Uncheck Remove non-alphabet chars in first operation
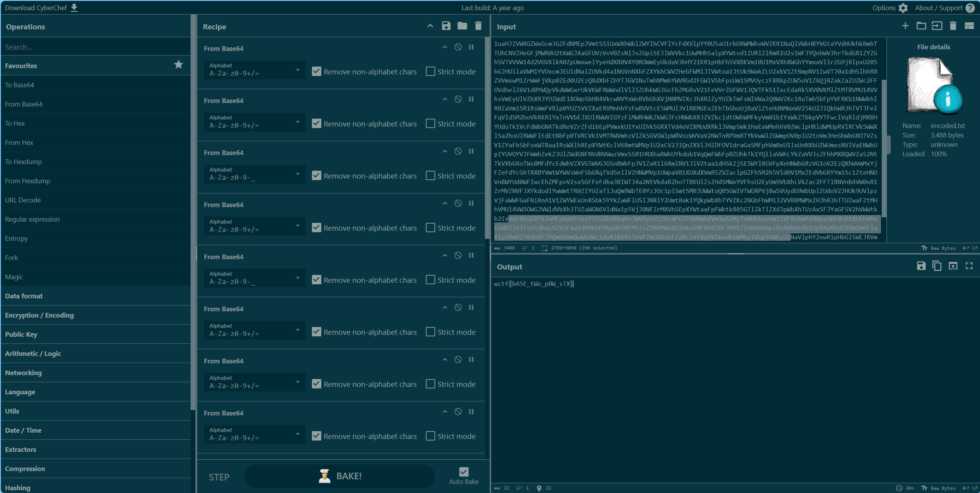980x493 pixels. tap(316, 71)
